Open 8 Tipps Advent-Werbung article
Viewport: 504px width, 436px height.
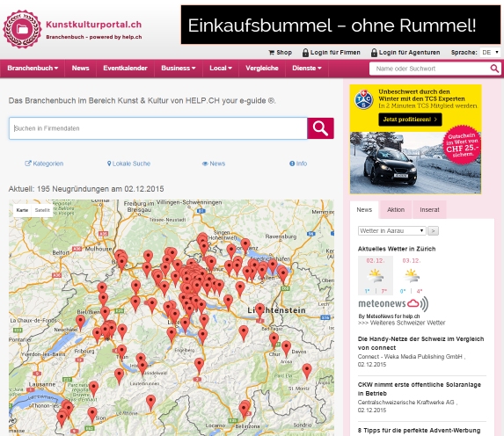pyautogui.click(x=420, y=431)
